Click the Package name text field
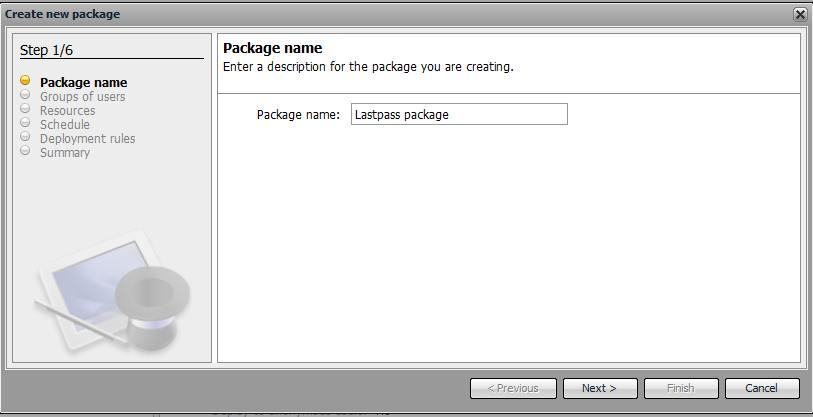Screen dimensions: 813x417 pyautogui.click(x=459, y=114)
